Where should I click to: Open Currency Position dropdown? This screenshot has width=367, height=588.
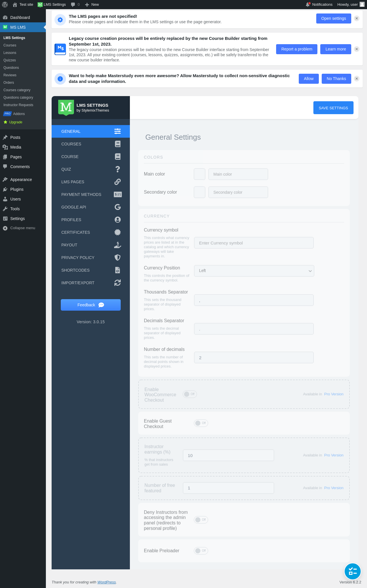(254, 271)
